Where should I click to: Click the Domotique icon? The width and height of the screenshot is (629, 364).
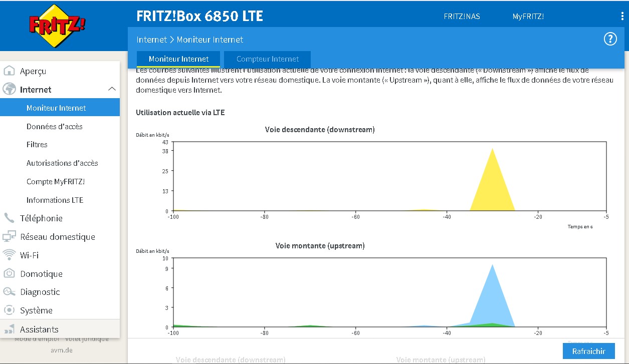pos(9,273)
